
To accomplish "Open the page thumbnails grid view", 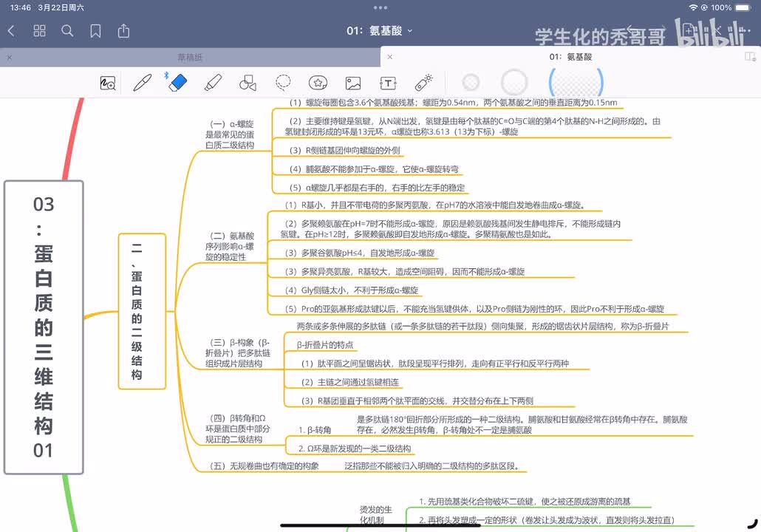I will pyautogui.click(x=39, y=31).
